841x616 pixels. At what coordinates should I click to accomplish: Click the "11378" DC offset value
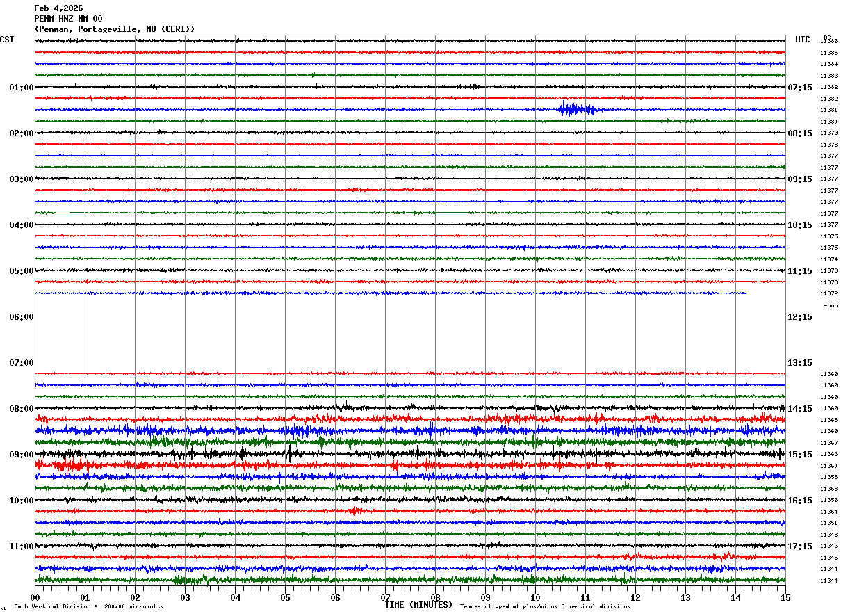pos(828,145)
